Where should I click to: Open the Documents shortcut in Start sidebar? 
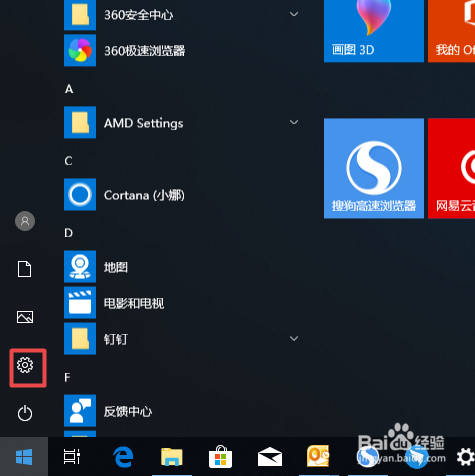click(25, 269)
